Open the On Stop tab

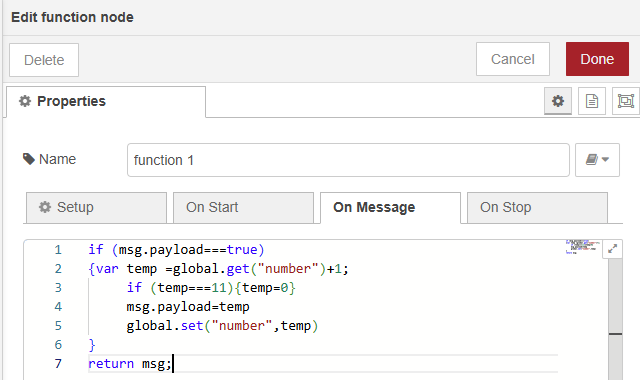pyautogui.click(x=537, y=208)
